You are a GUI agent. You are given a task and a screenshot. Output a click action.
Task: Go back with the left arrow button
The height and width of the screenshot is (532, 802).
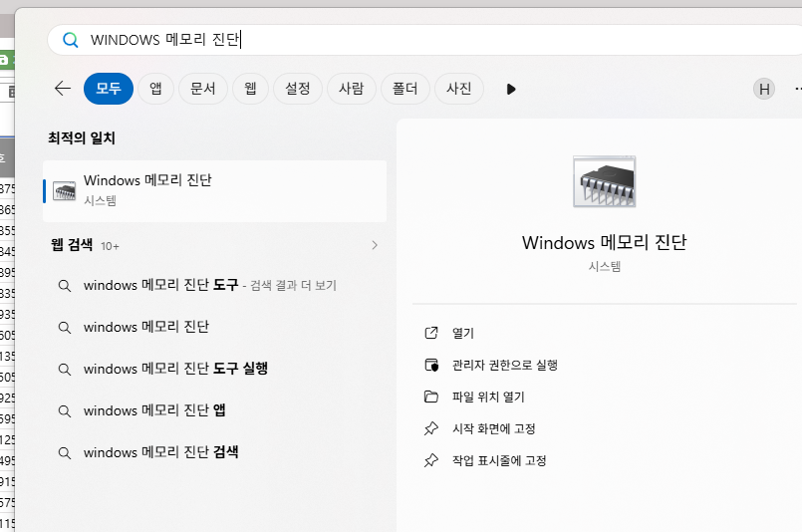[x=63, y=89]
